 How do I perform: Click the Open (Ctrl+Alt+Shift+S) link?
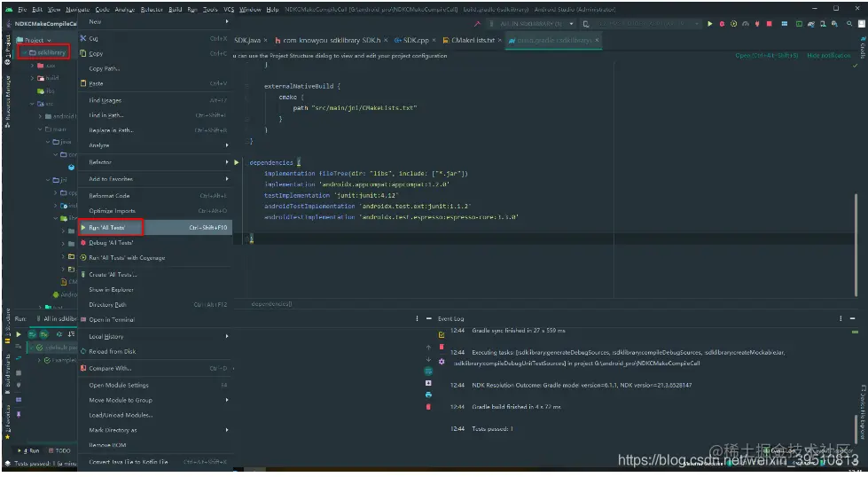766,55
